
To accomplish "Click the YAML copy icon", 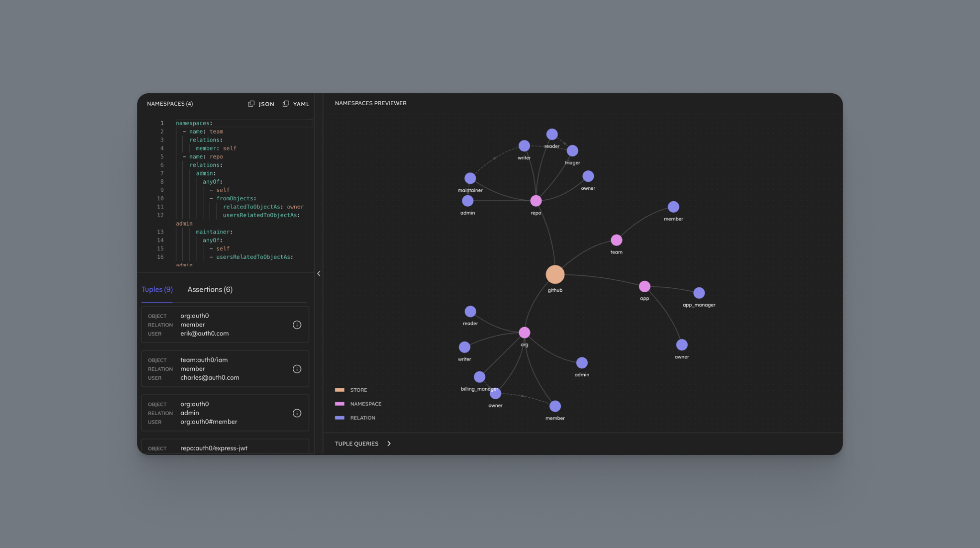I will tap(286, 104).
